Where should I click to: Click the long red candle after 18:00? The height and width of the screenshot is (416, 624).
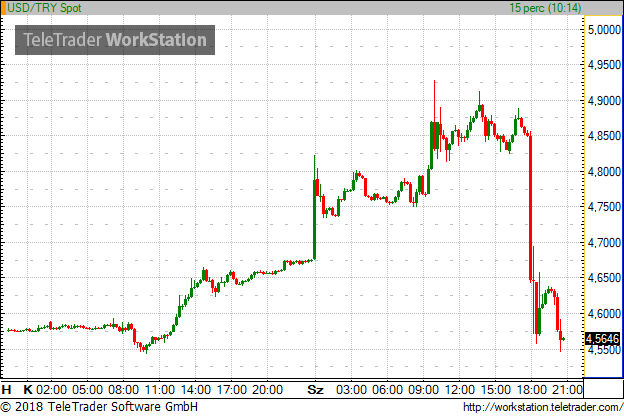[x=530, y=207]
